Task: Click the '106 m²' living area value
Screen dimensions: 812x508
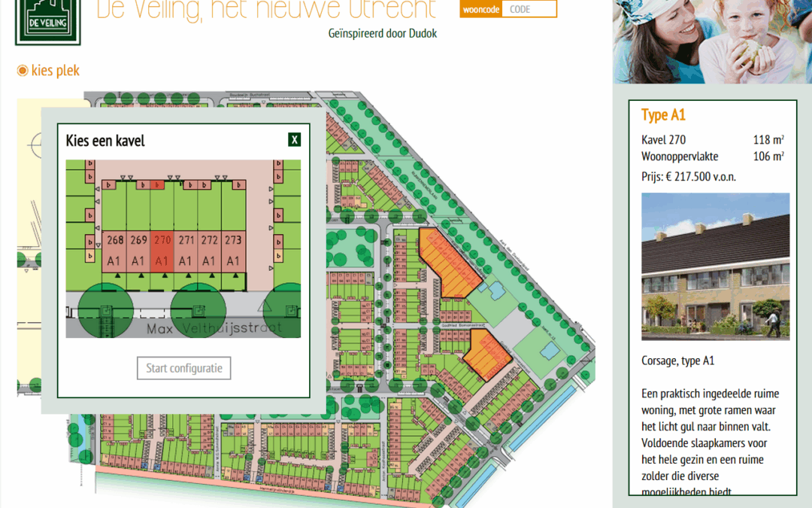Action: point(768,157)
